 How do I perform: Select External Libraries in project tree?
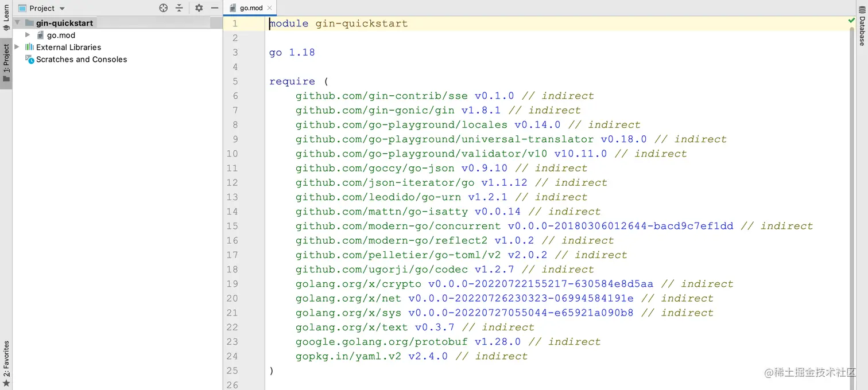pos(68,47)
